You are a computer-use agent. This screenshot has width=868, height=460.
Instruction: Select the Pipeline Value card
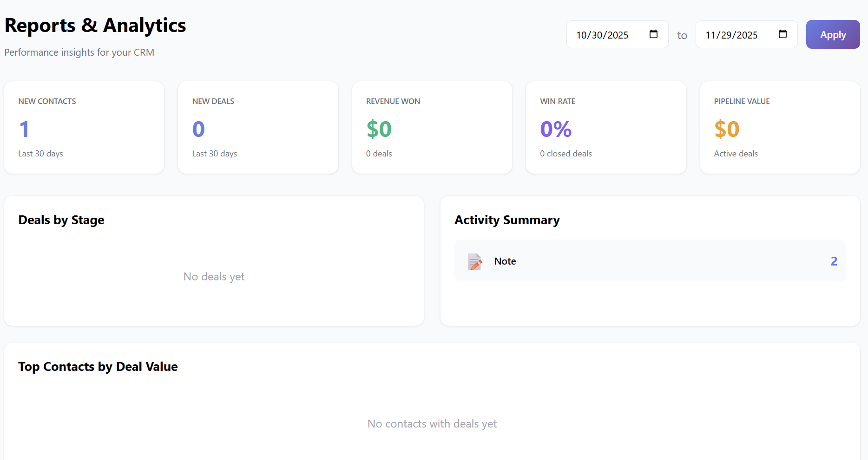(x=780, y=128)
